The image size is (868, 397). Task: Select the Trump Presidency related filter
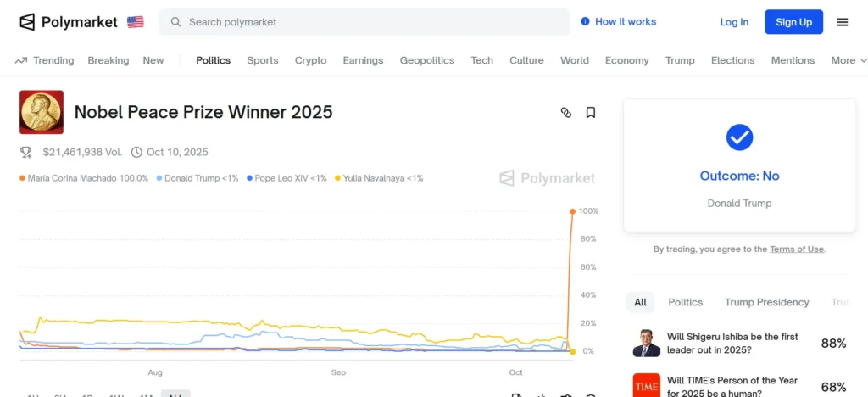point(766,302)
